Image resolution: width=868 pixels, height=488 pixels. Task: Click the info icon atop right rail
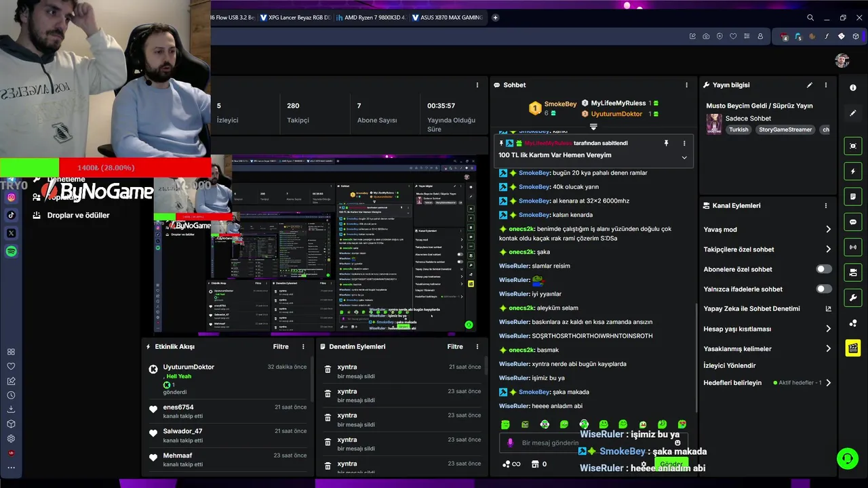[853, 88]
